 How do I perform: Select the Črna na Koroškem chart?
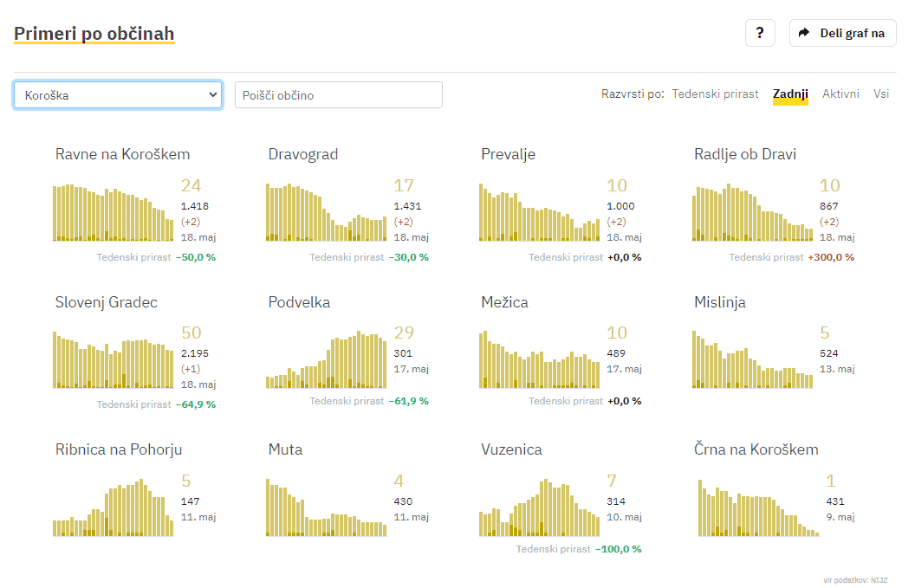coord(758,507)
